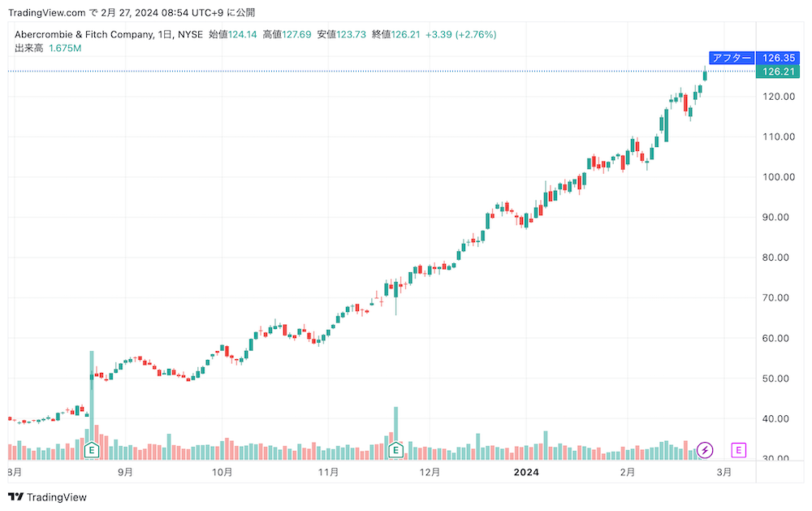Click the blue 126.35 after-hours price tag
812x511 pixels.
[x=778, y=58]
